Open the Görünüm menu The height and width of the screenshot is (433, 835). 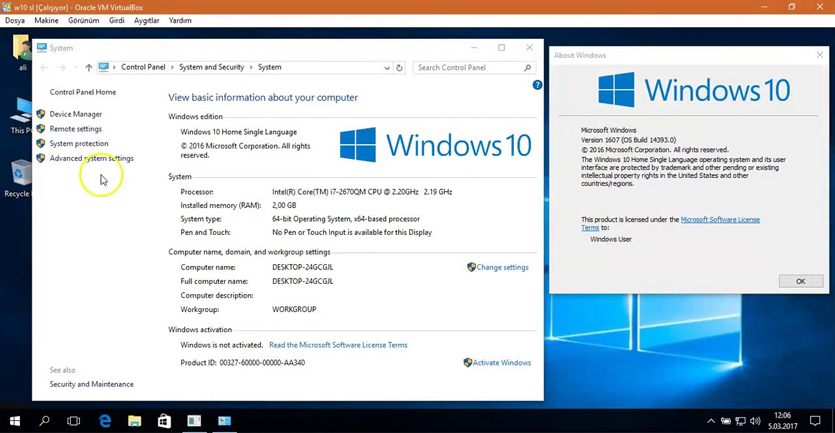[x=84, y=20]
